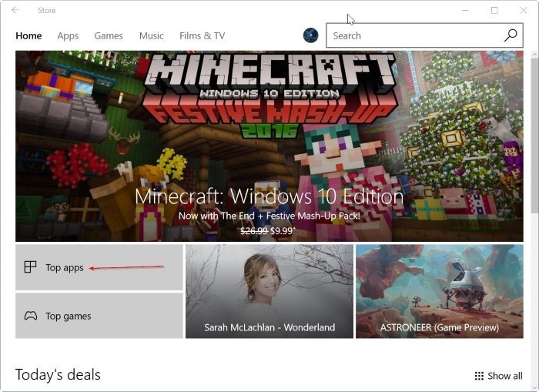539x392 pixels.
Task: Click the scrollbar up arrow
Action: (x=534, y=54)
